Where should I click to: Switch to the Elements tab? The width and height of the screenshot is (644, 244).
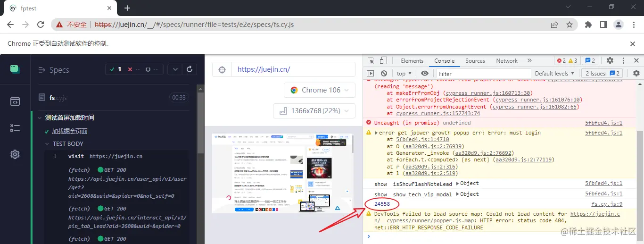[x=412, y=60]
